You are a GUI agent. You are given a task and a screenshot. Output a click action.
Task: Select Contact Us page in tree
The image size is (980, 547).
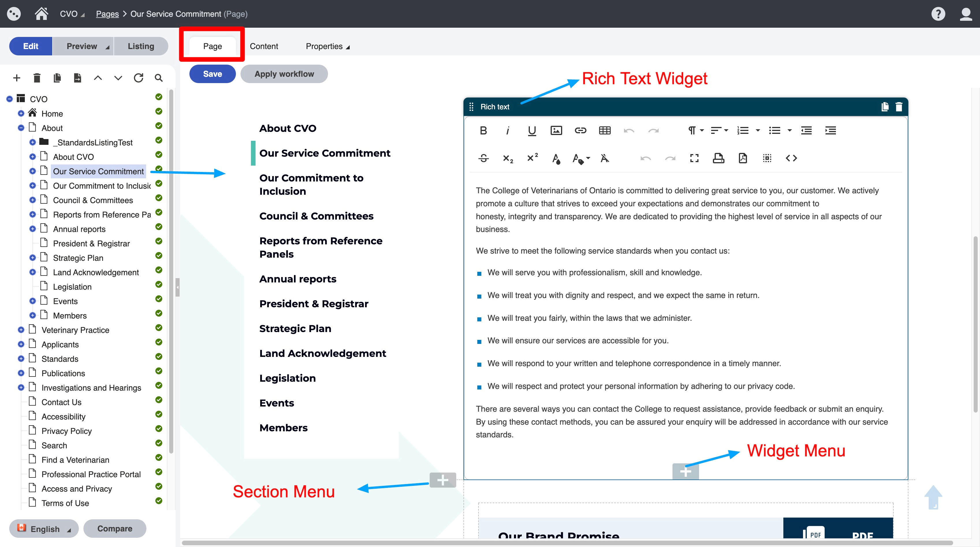click(61, 402)
